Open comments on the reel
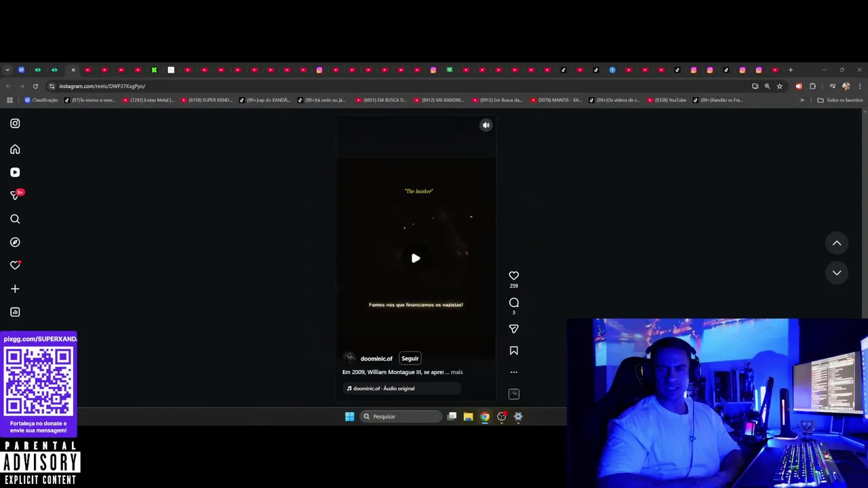The image size is (868, 488). point(513,303)
